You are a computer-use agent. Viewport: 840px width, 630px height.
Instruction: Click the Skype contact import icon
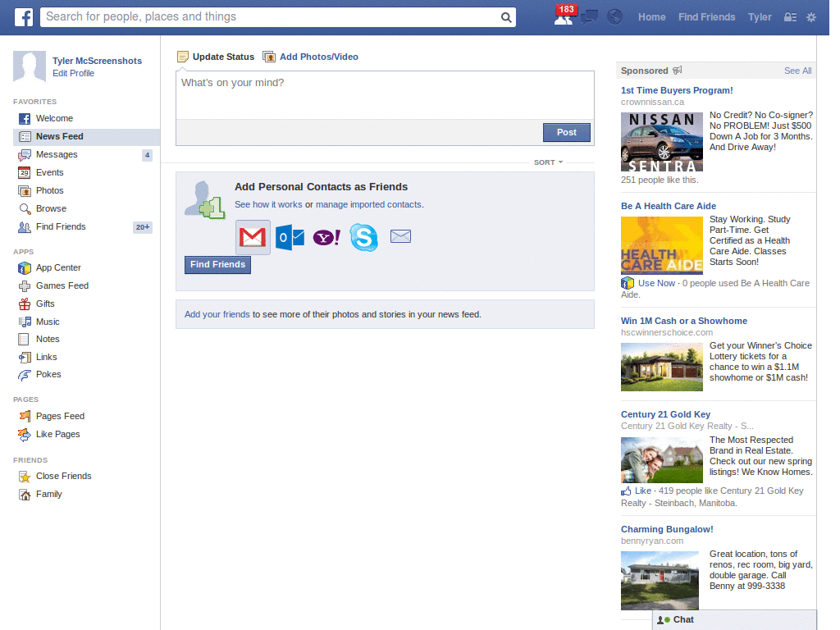pyautogui.click(x=363, y=237)
